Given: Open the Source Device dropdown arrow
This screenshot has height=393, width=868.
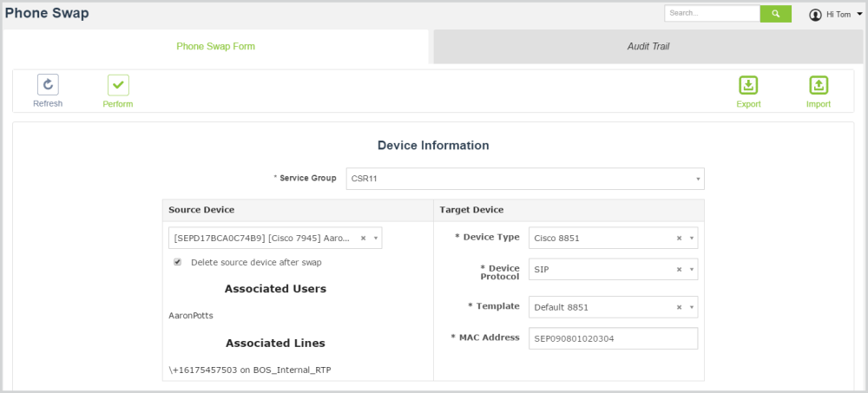Looking at the screenshot, I should pyautogui.click(x=375, y=238).
